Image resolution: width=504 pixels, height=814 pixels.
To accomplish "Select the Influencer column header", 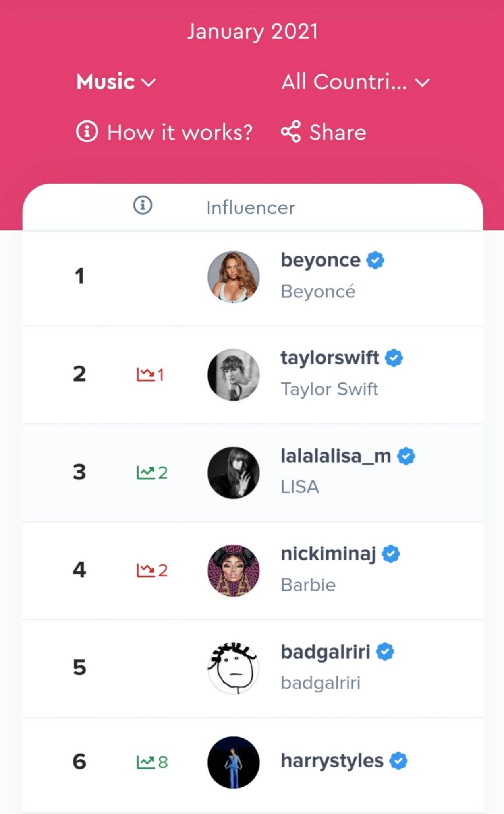I will [x=251, y=207].
